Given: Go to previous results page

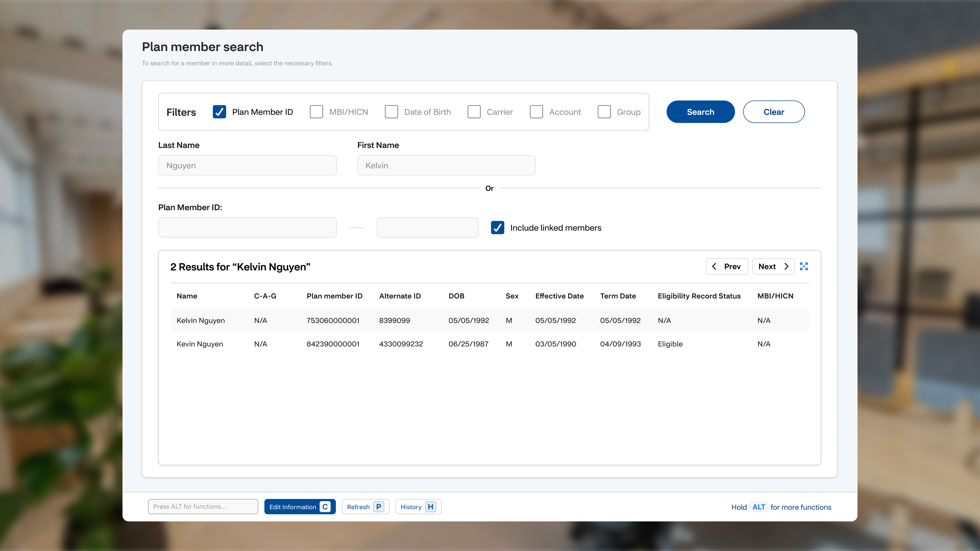Looking at the screenshot, I should pyautogui.click(x=726, y=266).
